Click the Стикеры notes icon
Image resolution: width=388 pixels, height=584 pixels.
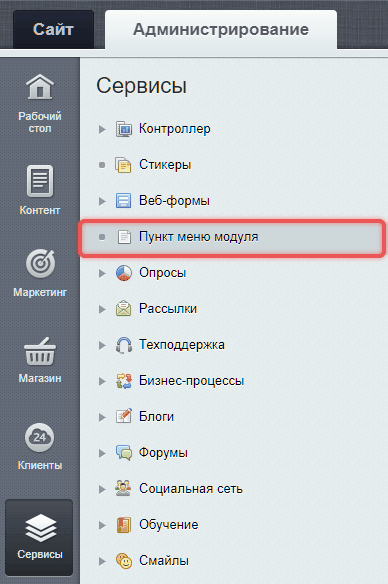124,165
